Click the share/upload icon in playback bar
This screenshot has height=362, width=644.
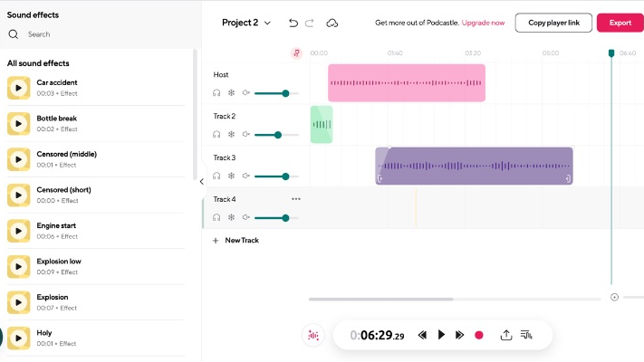click(x=506, y=335)
